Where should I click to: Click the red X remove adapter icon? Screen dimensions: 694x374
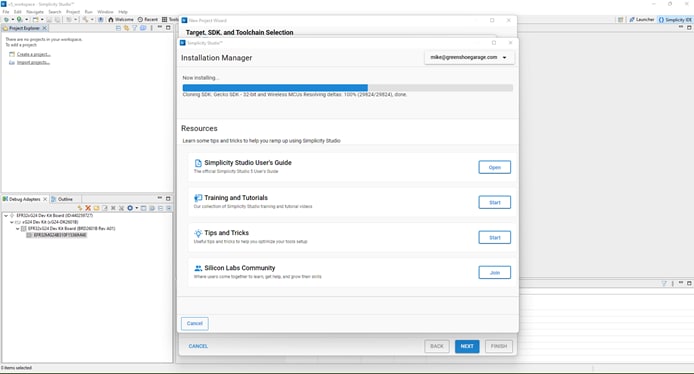pyautogui.click(x=88, y=208)
